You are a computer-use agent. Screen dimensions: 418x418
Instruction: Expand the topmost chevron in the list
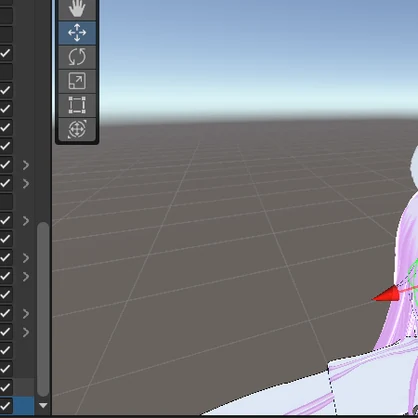click(x=26, y=165)
